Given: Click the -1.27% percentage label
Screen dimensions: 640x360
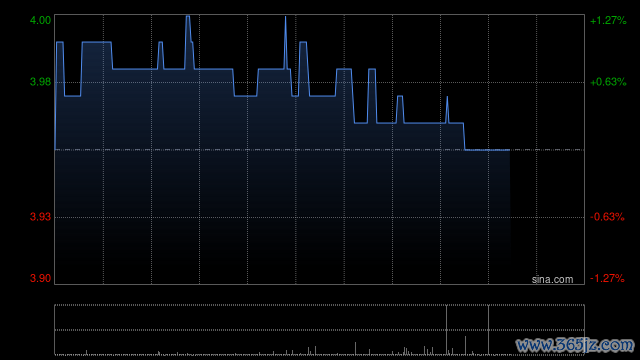Looking at the screenshot, I should tap(607, 278).
